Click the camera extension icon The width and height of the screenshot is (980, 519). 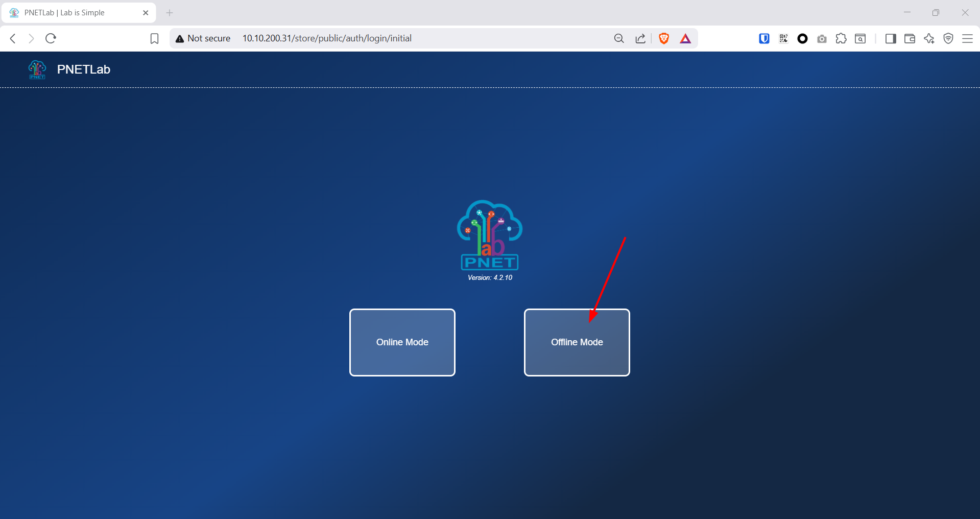point(822,39)
